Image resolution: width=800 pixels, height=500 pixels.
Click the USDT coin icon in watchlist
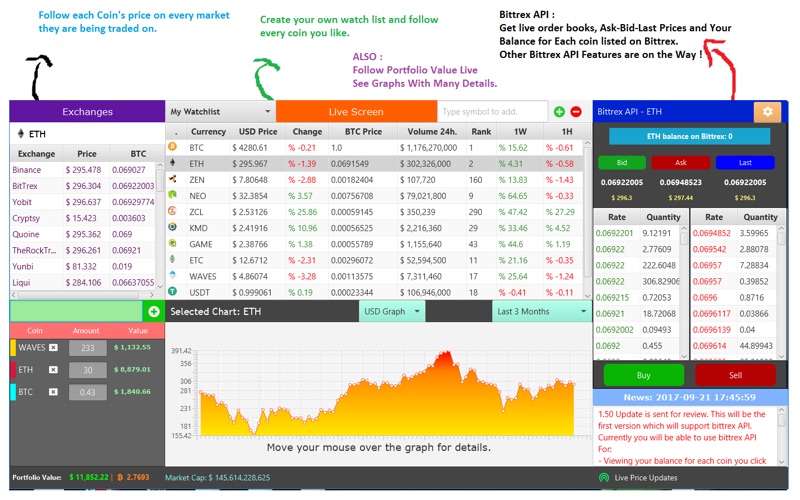(172, 291)
